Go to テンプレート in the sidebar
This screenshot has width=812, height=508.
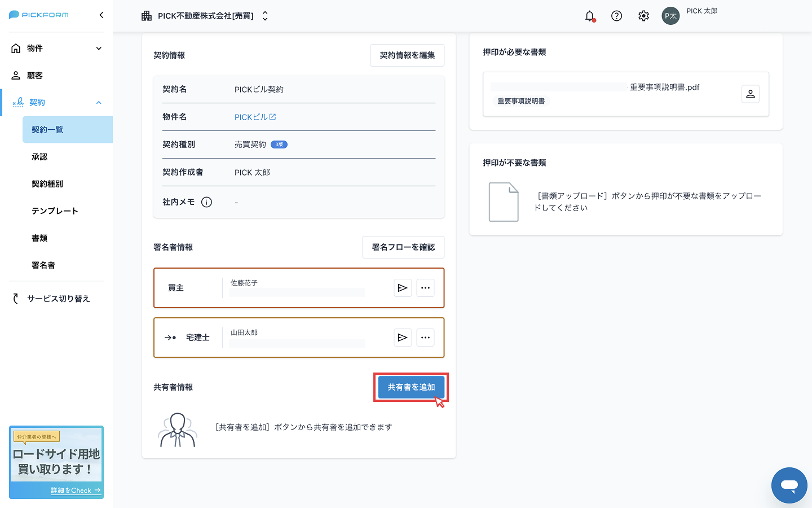[x=55, y=211]
